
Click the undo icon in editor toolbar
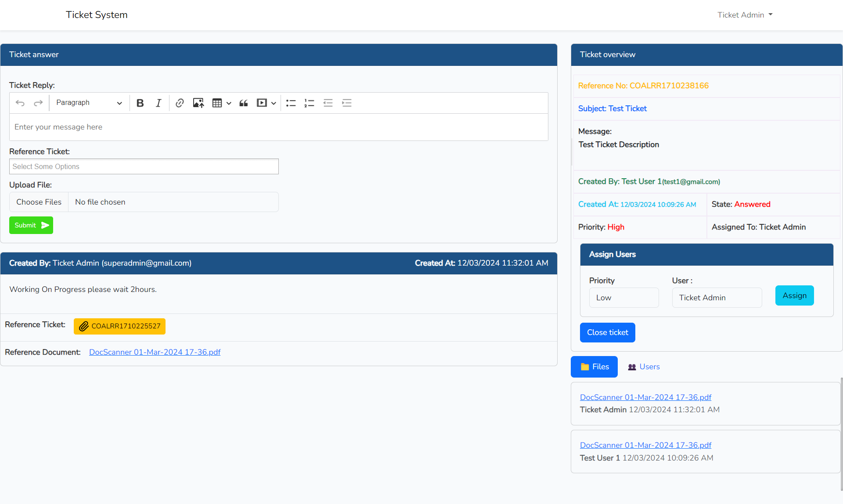[20, 103]
